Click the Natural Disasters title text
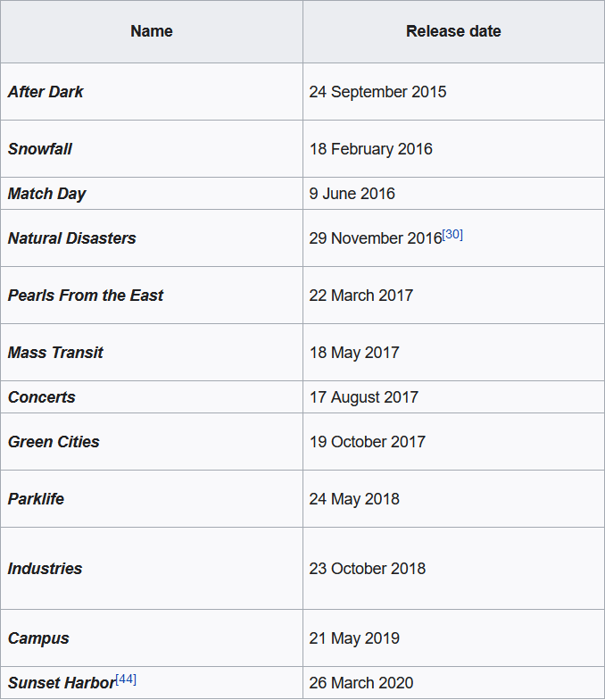Viewport: 605px width, 700px height. [x=71, y=237]
